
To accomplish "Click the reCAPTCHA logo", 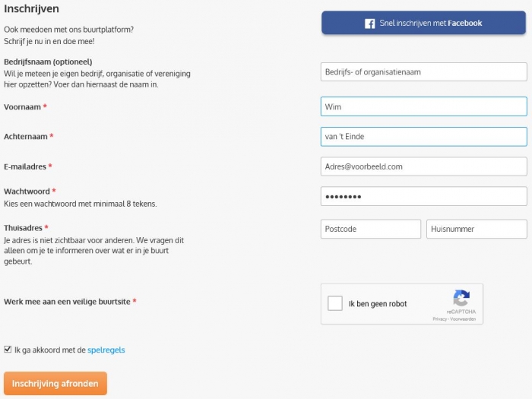I will click(x=461, y=298).
